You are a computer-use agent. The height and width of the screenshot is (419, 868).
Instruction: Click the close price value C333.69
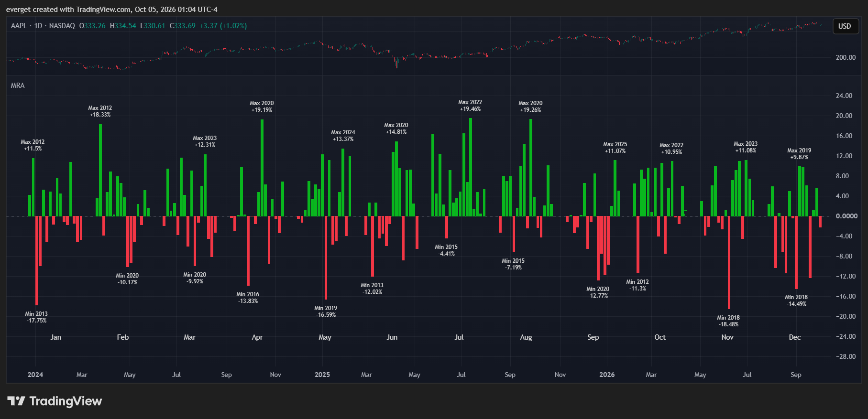(x=183, y=26)
